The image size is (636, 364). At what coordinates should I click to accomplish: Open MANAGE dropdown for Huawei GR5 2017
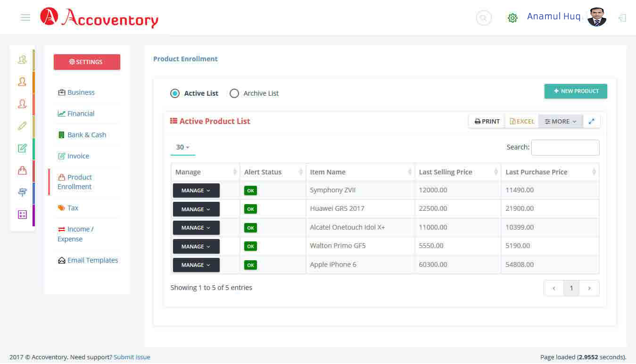[196, 209]
